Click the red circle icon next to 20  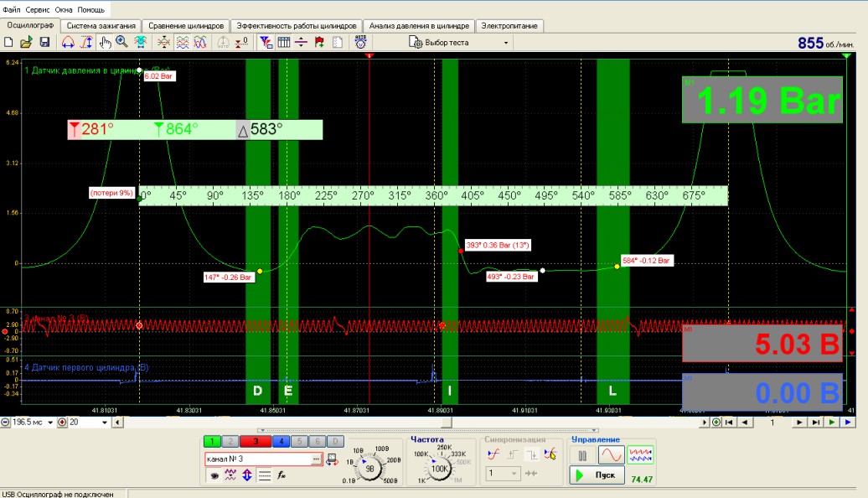(x=63, y=422)
